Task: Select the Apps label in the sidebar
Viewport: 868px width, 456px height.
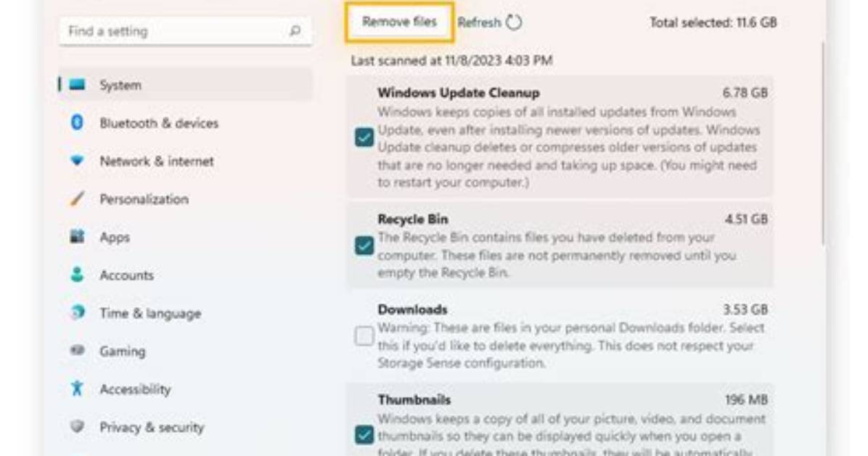Action: pos(115,237)
